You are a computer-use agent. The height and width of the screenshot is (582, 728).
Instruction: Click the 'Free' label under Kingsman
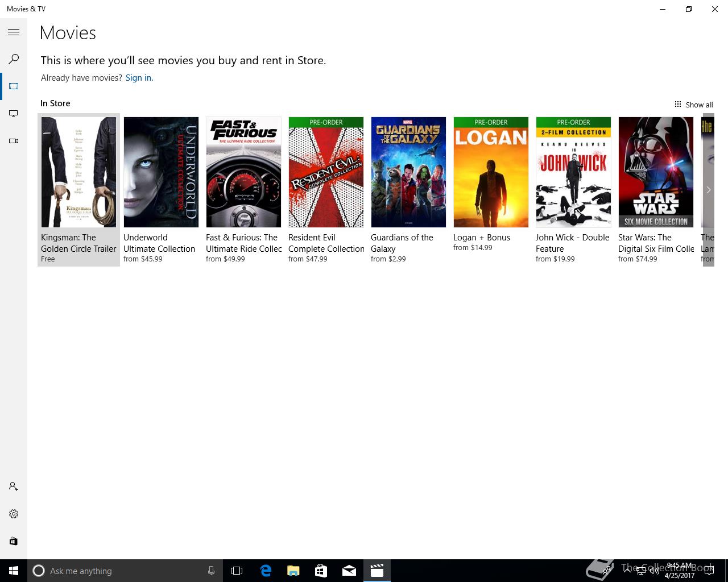click(48, 259)
